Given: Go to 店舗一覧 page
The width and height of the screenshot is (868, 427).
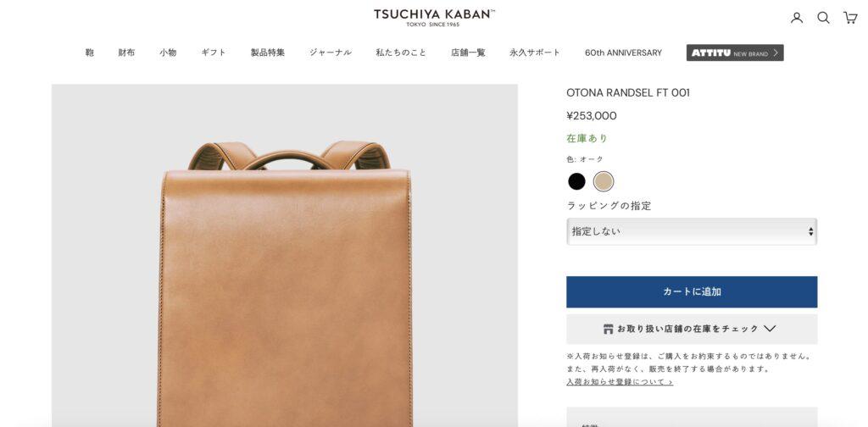Looking at the screenshot, I should click(468, 53).
